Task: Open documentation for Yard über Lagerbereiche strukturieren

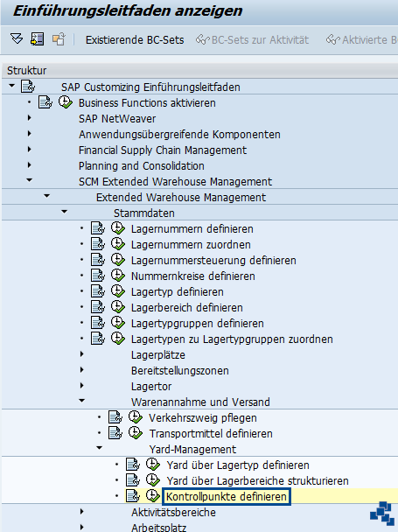Action: point(133,480)
